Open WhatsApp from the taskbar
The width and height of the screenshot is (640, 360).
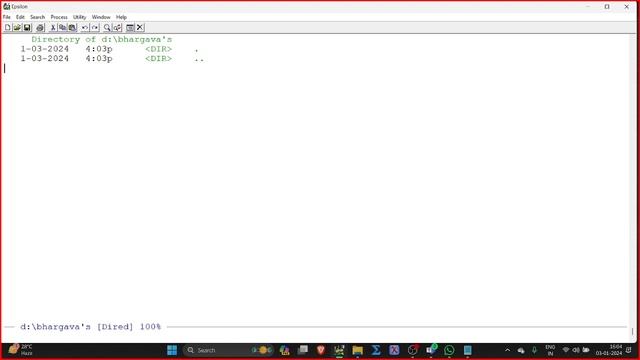[x=449, y=350]
